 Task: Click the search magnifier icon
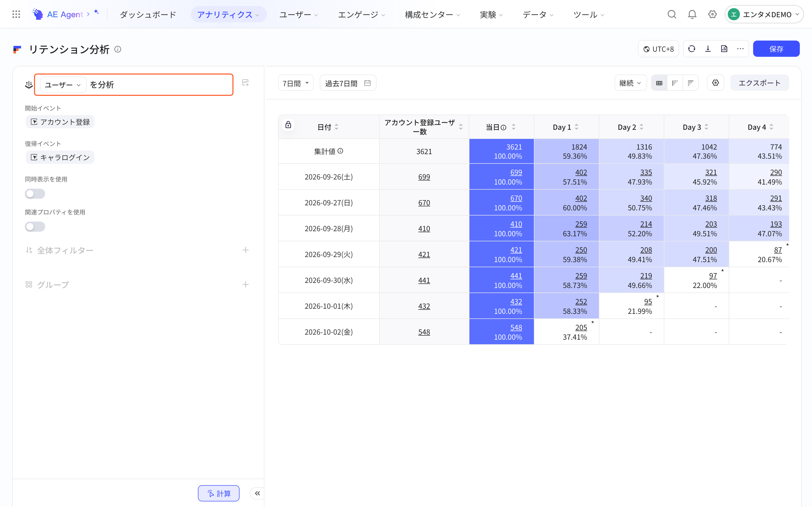click(x=671, y=14)
